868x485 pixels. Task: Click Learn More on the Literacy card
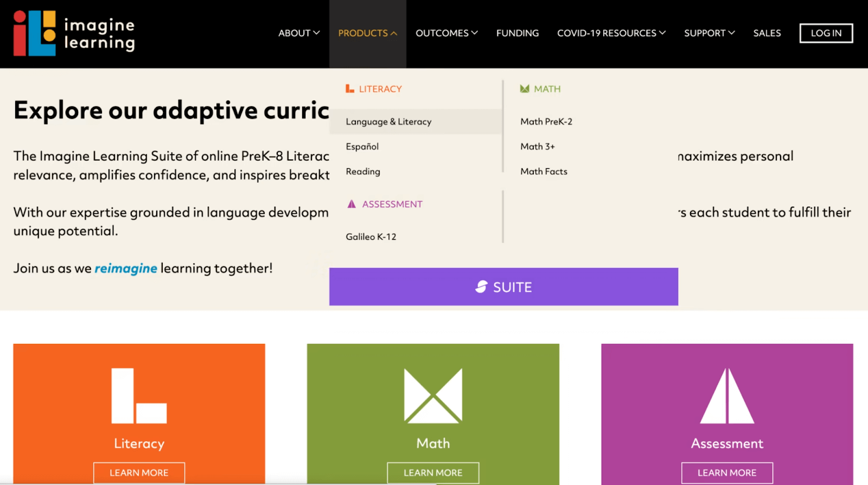(139, 473)
